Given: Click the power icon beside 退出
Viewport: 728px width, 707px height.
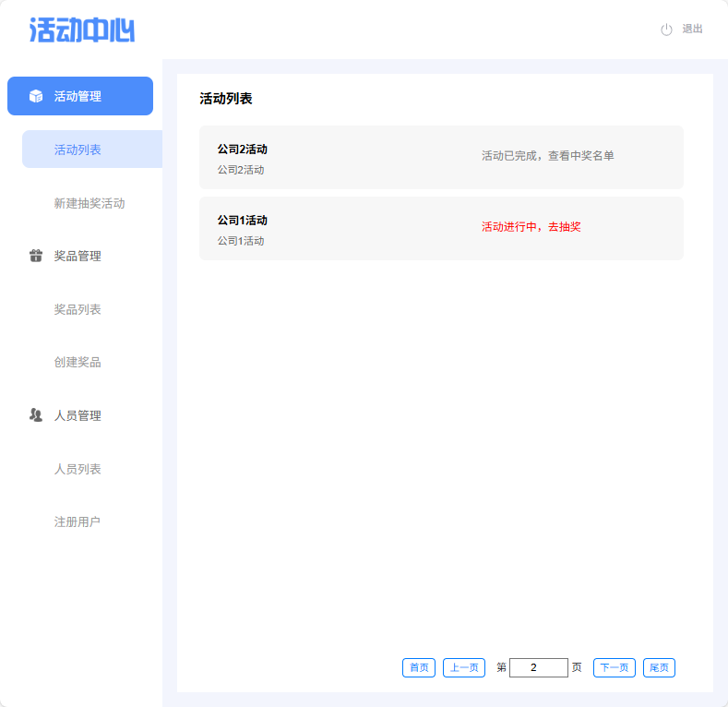Looking at the screenshot, I should [x=666, y=30].
